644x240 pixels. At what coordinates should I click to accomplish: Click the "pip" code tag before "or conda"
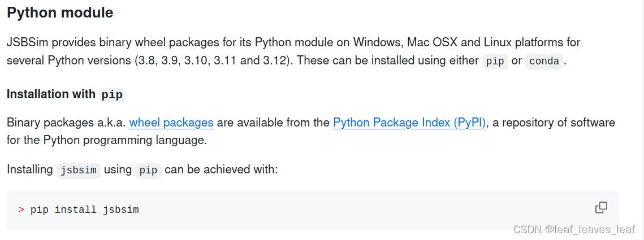pos(495,62)
